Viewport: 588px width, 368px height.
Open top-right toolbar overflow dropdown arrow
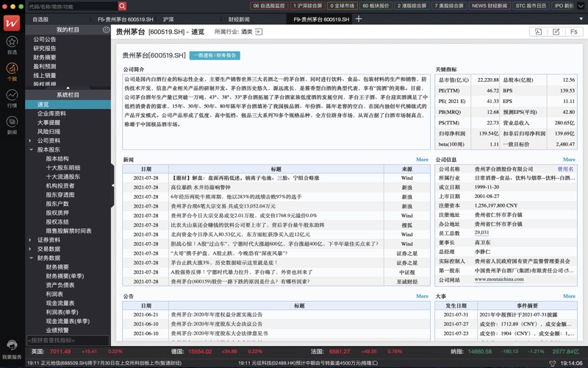tap(581, 6)
